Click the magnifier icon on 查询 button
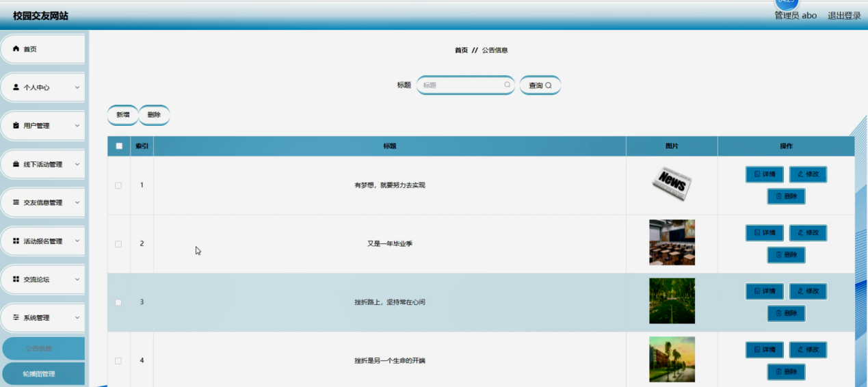 coord(548,85)
